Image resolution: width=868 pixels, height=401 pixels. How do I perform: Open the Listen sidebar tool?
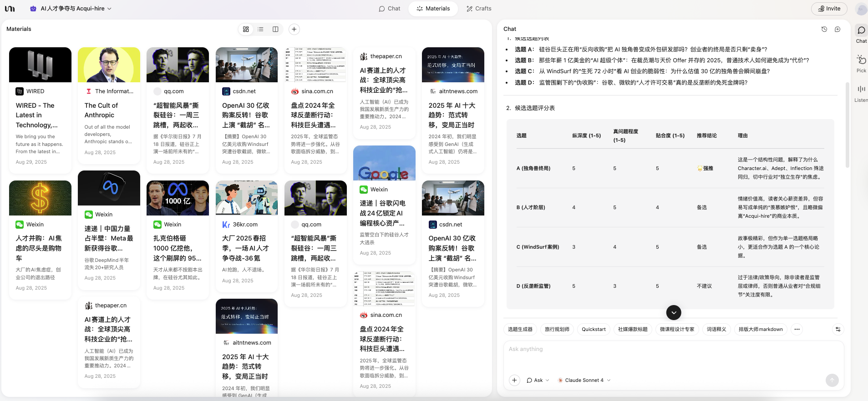pyautogui.click(x=861, y=93)
